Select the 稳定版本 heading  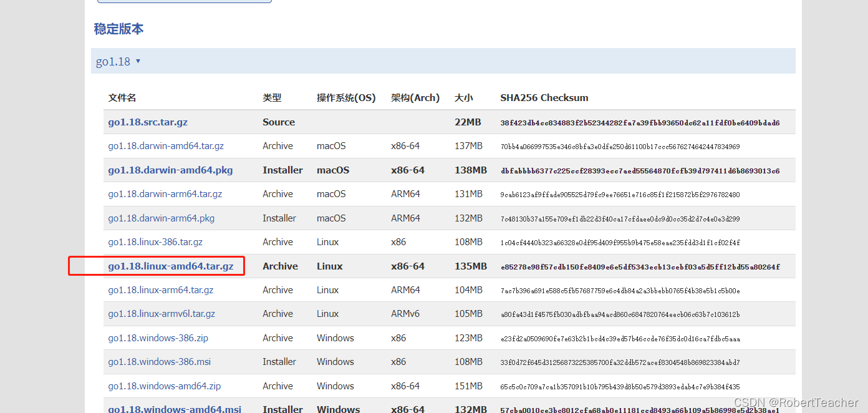click(x=119, y=29)
